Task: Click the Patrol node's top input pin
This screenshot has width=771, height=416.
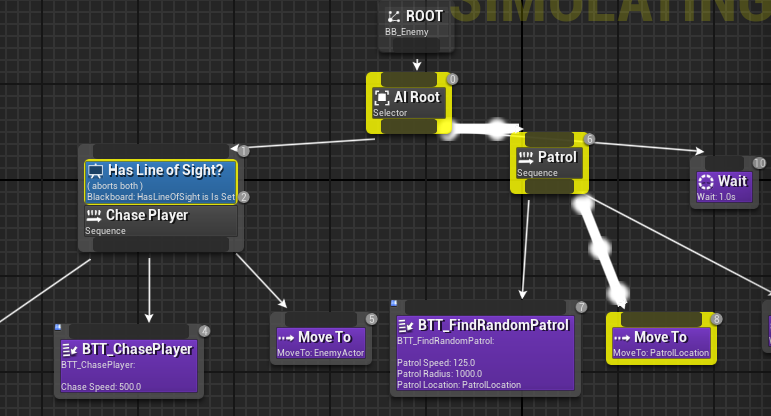Action: point(549,137)
